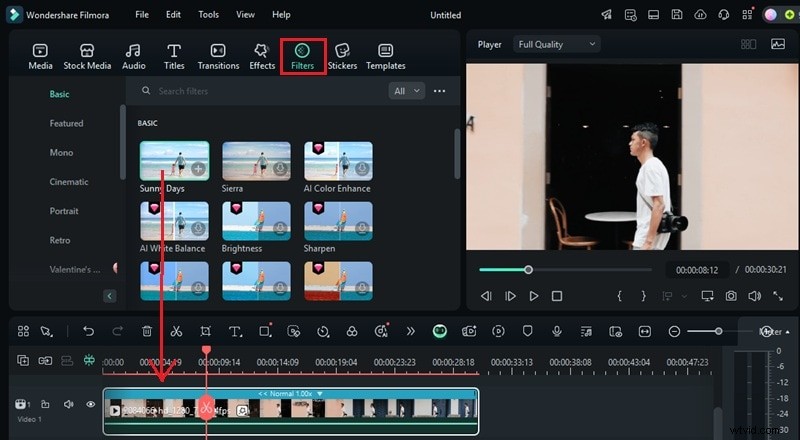
Task: Open the Titles tab
Action: 174,56
